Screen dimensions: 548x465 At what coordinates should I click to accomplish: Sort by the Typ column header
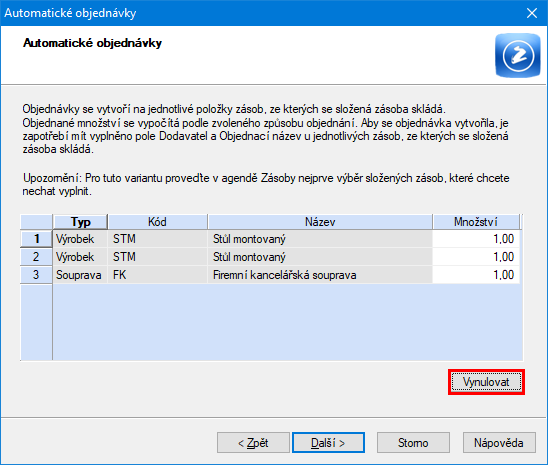[x=80, y=222]
